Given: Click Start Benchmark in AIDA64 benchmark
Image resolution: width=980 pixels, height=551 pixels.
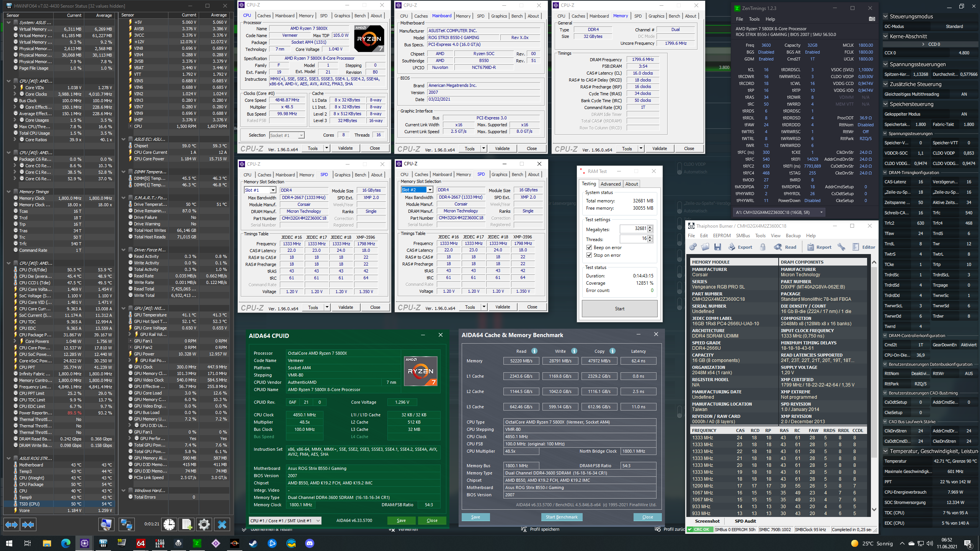Looking at the screenshot, I should 562,517.
